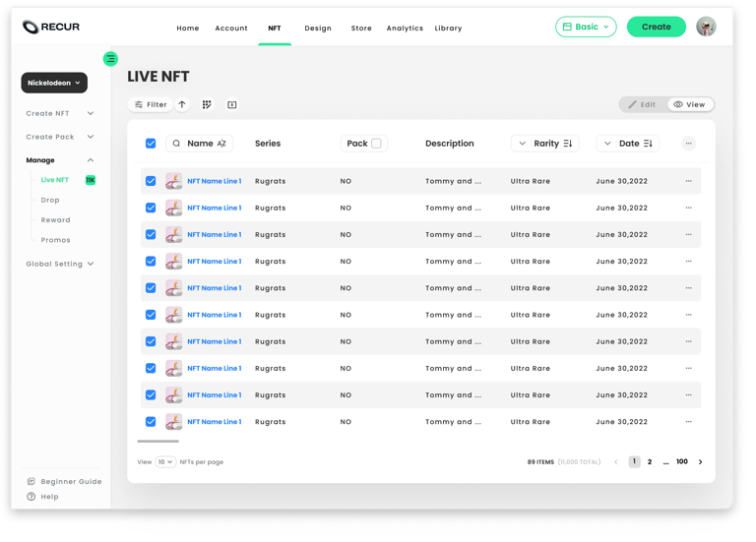Click last row's NFT thumbnail image

(173, 422)
